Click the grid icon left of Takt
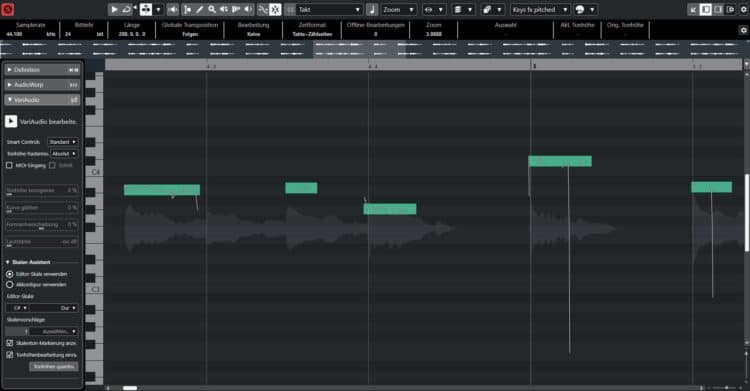Screen dimensions: 750x391 (290, 10)
